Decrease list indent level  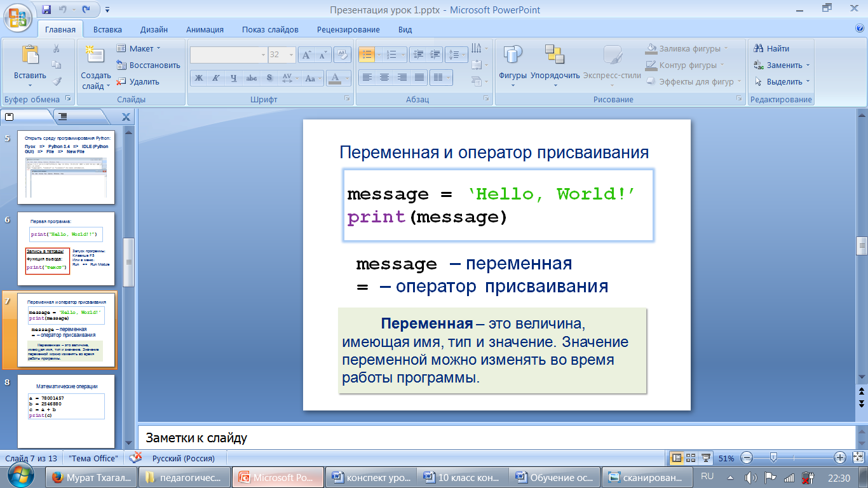click(x=417, y=55)
